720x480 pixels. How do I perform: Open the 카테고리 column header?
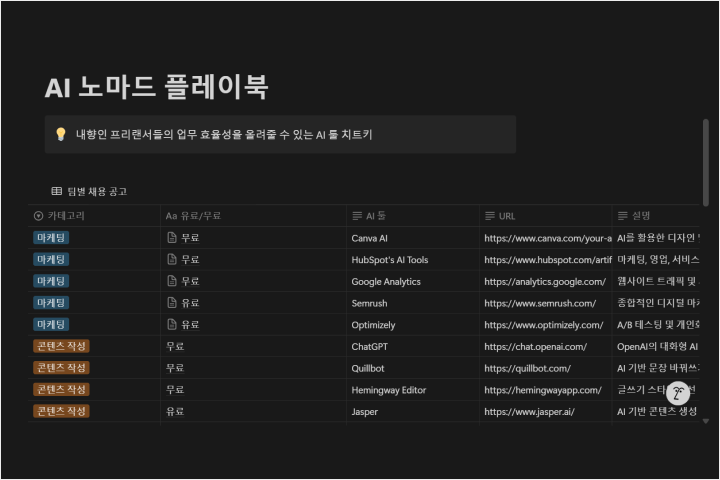point(94,216)
